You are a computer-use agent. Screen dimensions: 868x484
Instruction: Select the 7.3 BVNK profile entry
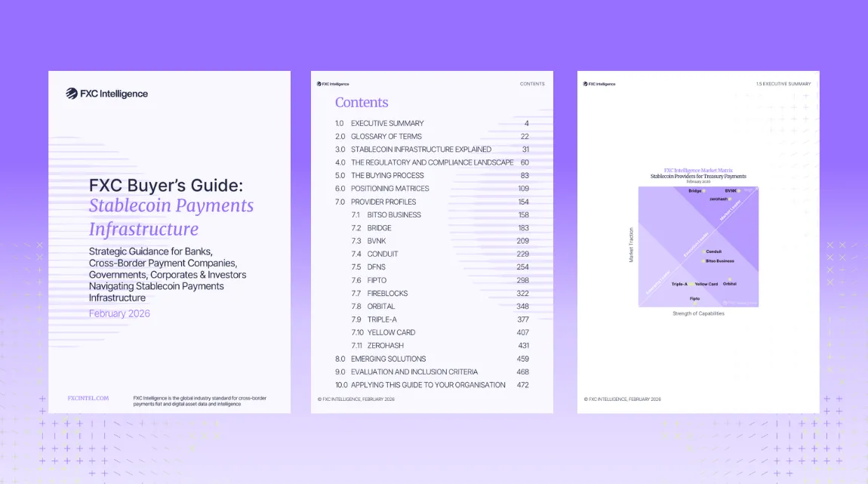pyautogui.click(x=379, y=241)
